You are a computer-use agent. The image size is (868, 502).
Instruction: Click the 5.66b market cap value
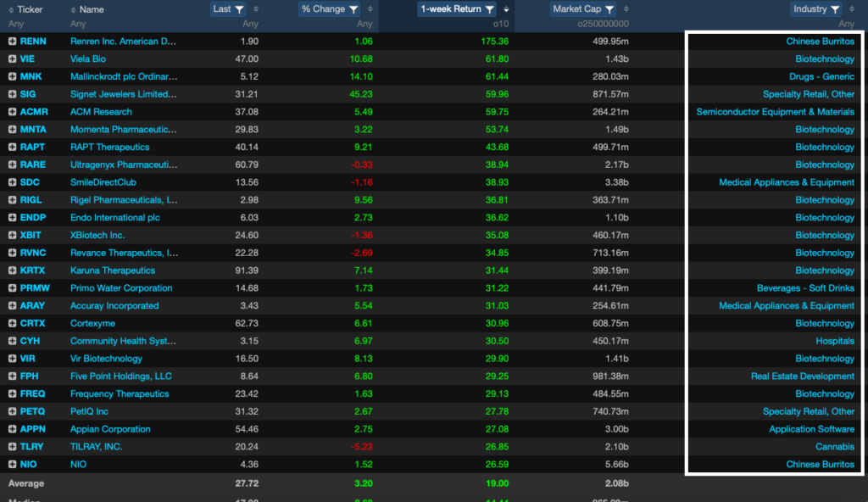point(617,465)
